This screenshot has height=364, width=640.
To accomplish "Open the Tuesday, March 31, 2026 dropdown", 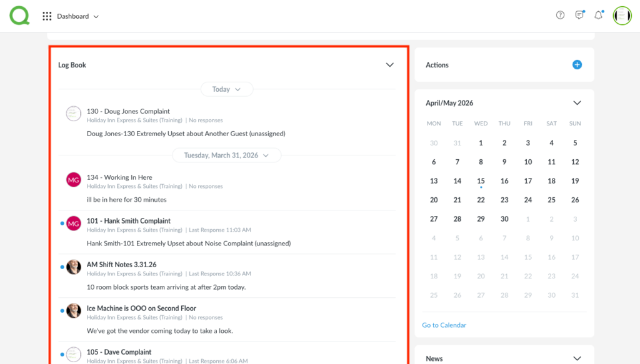I will pyautogui.click(x=226, y=155).
